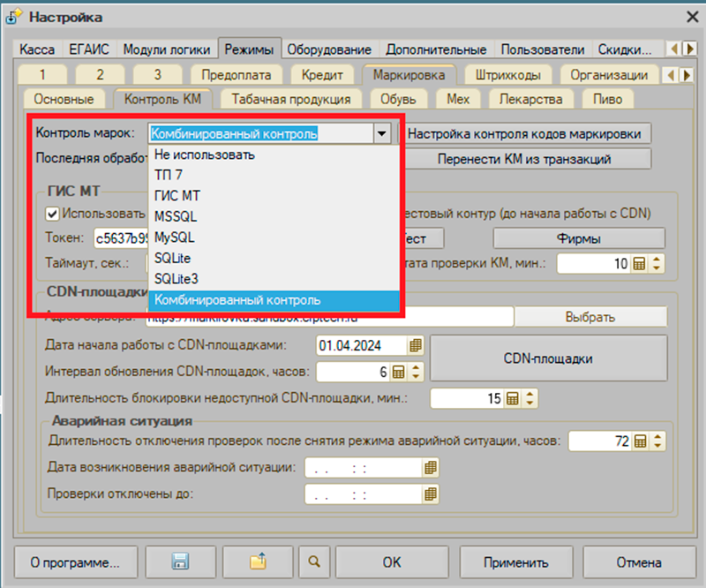Open calendar picker for CDN start date

(417, 344)
